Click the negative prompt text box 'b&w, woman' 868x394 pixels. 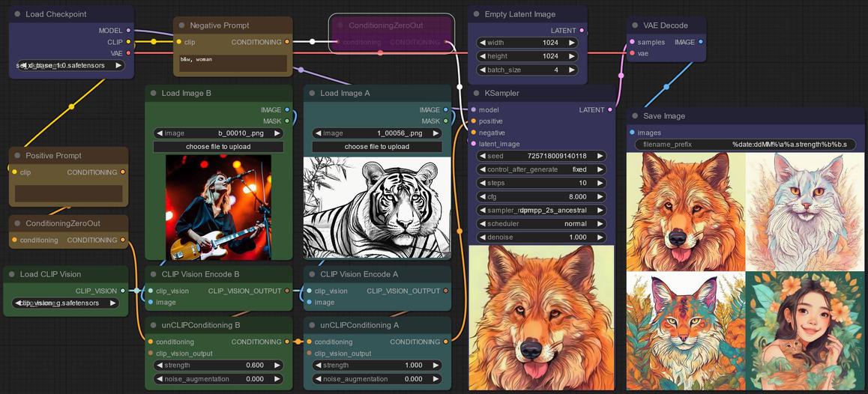coord(234,63)
